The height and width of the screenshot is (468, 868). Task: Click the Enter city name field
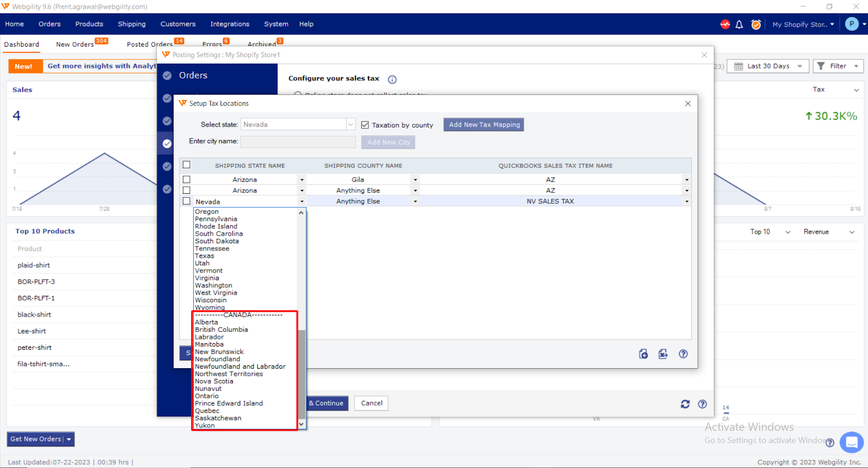pos(298,142)
